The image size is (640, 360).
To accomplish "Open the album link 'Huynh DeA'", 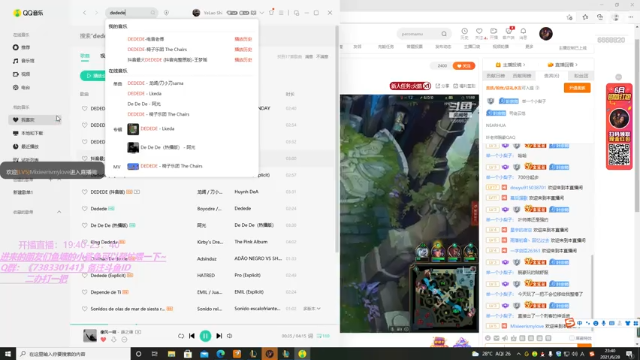I will 246,192.
